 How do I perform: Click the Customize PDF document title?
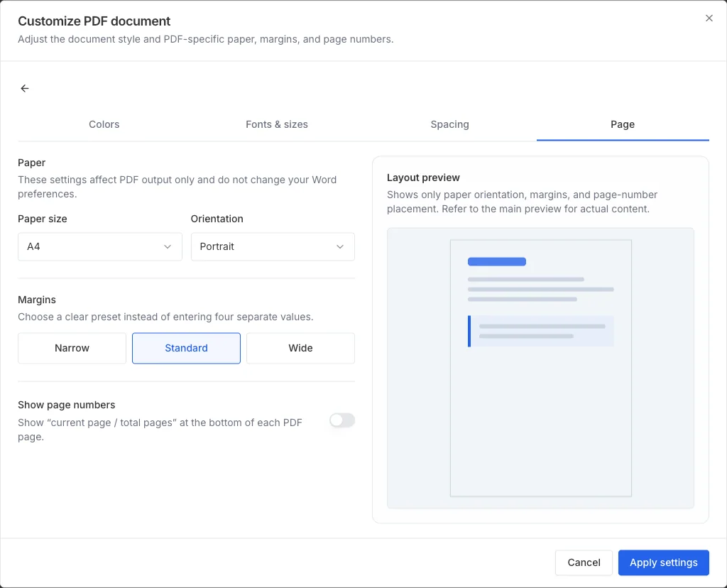[94, 21]
